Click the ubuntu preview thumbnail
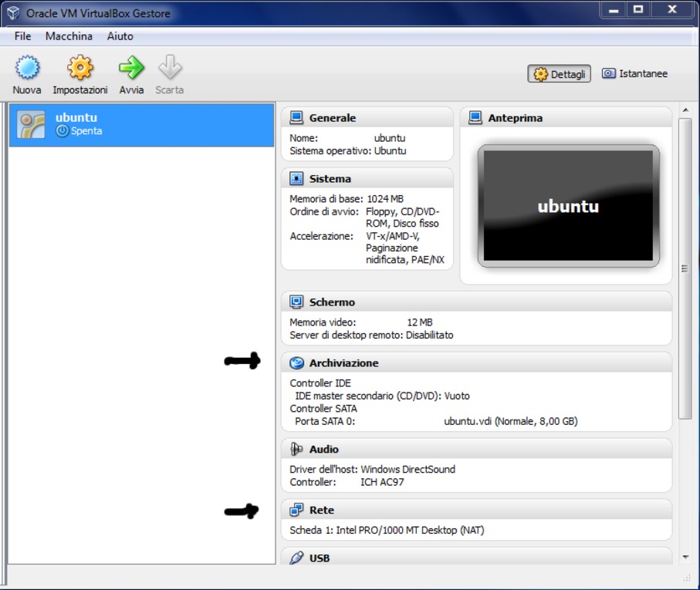700x590 pixels. (x=568, y=206)
